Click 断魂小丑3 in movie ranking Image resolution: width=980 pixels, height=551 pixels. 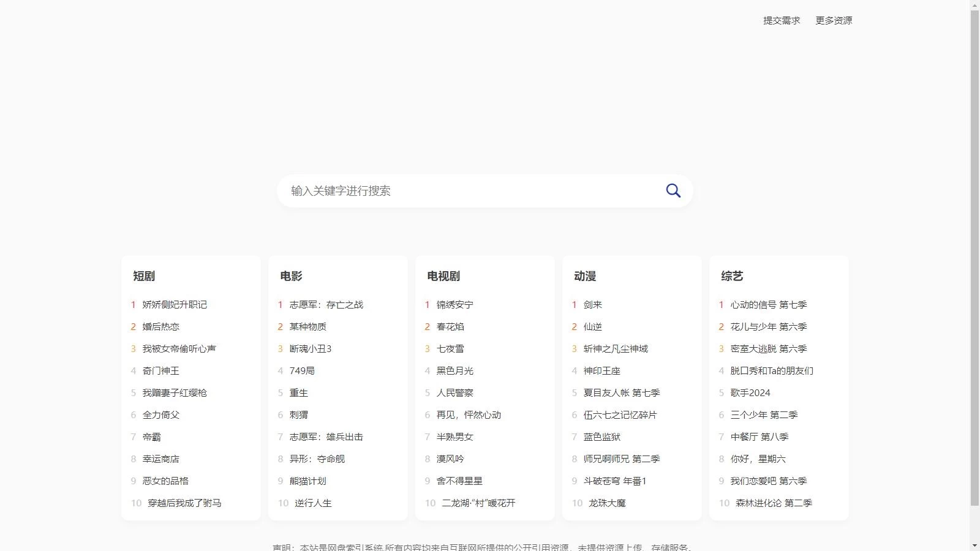310,349
